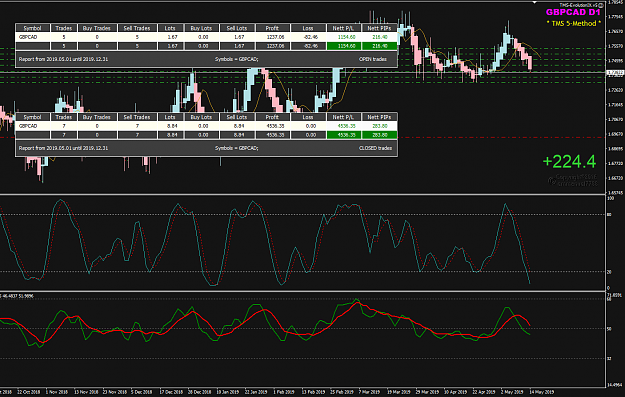Image resolution: width=625 pixels, height=397 pixels.
Task: Select Nett PIPs header in CLOSED trades report
Action: coord(379,117)
